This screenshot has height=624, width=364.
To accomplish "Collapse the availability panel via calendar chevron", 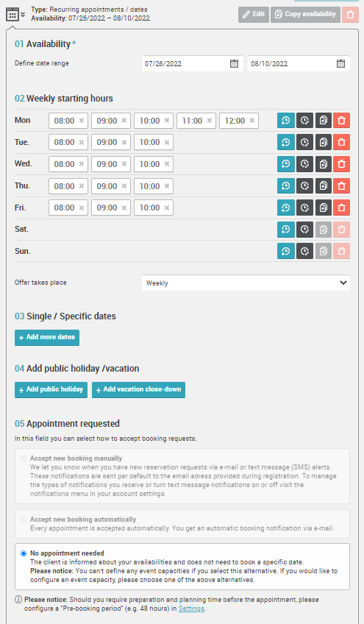I will pos(23,15).
